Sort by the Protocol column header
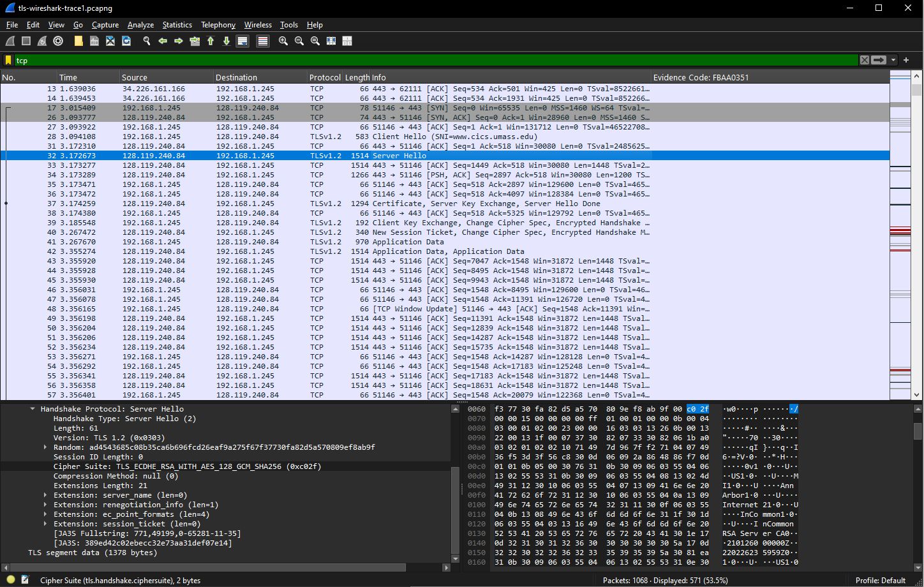 coord(325,77)
